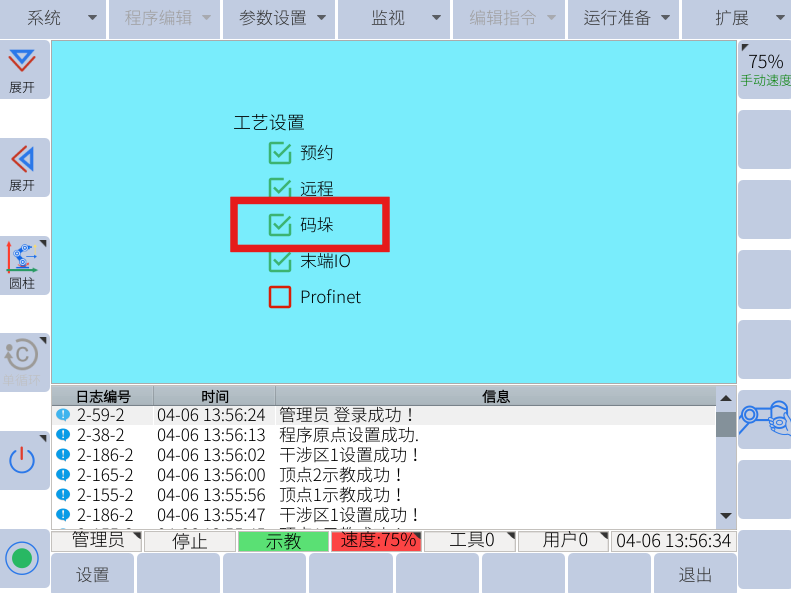The width and height of the screenshot is (791, 593).
Task: Open the 工具0 tool selector
Action: tap(471, 541)
